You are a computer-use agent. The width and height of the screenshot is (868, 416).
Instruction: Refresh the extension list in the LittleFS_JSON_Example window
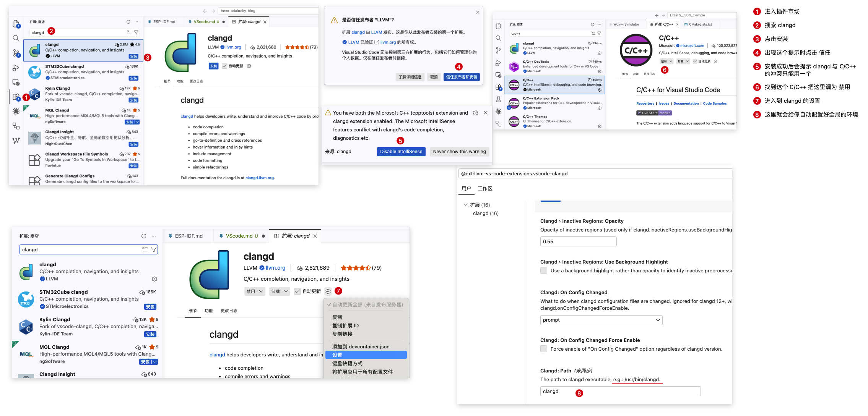tap(593, 24)
